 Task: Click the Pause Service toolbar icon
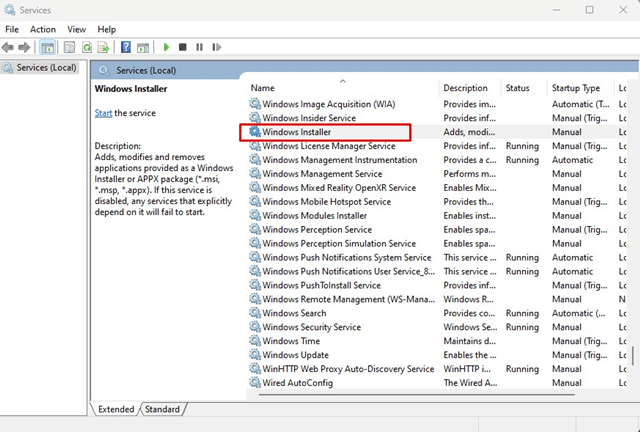199,47
